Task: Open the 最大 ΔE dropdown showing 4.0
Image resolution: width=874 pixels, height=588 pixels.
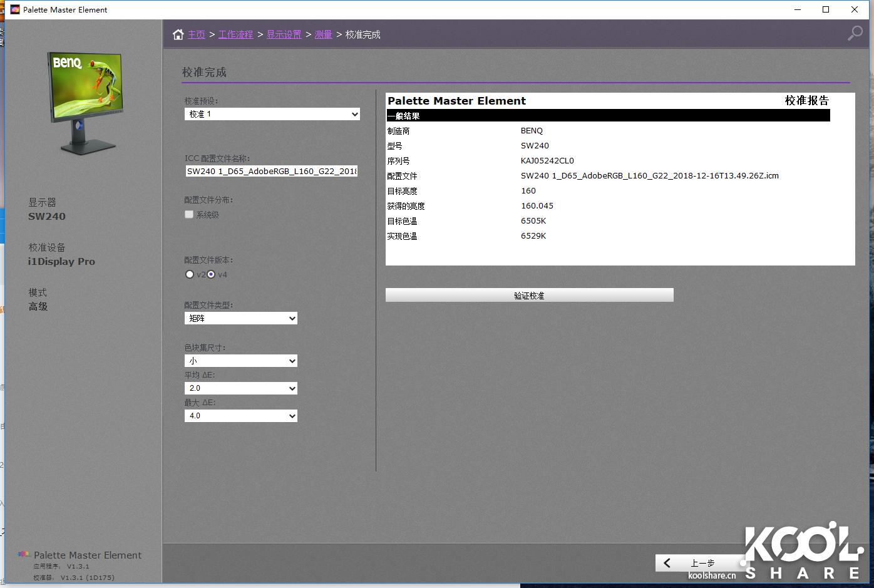Action: point(240,415)
